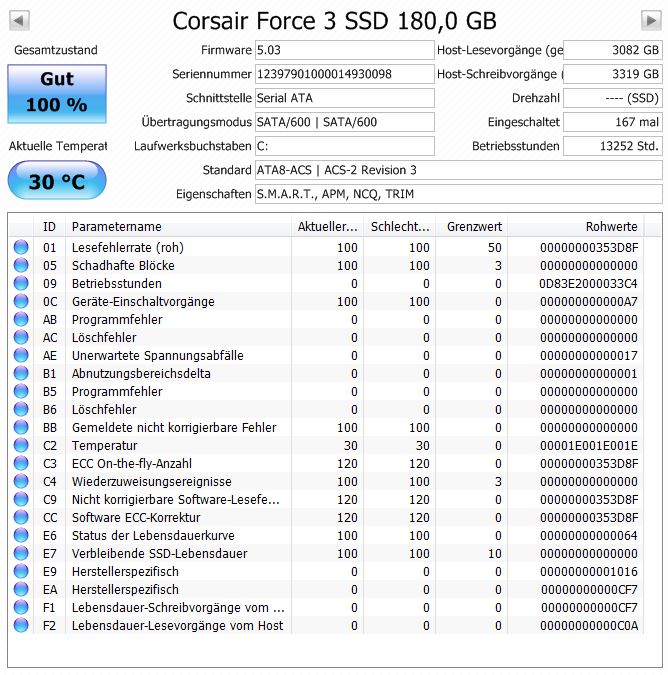This screenshot has width=668, height=675.
Task: Select the ECC On-the-fly-Anzahl parameter name
Action: point(132,464)
